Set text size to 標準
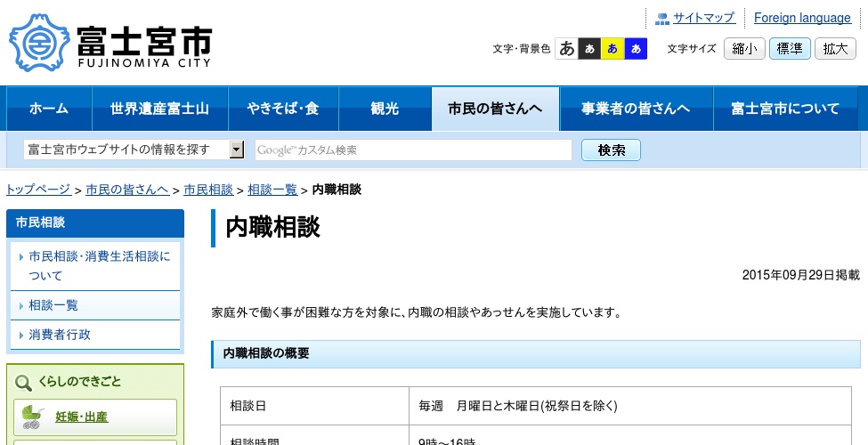Screen dimensions: 868x445 (x=790, y=49)
